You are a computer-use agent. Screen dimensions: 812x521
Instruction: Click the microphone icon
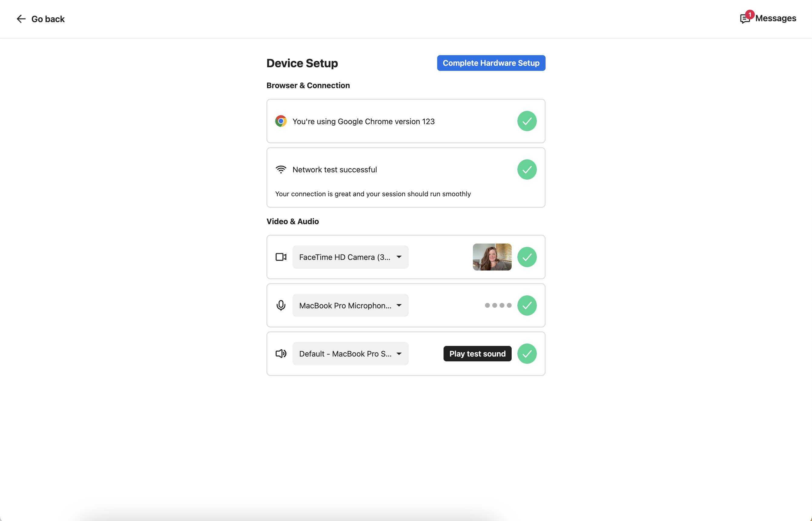(x=281, y=306)
